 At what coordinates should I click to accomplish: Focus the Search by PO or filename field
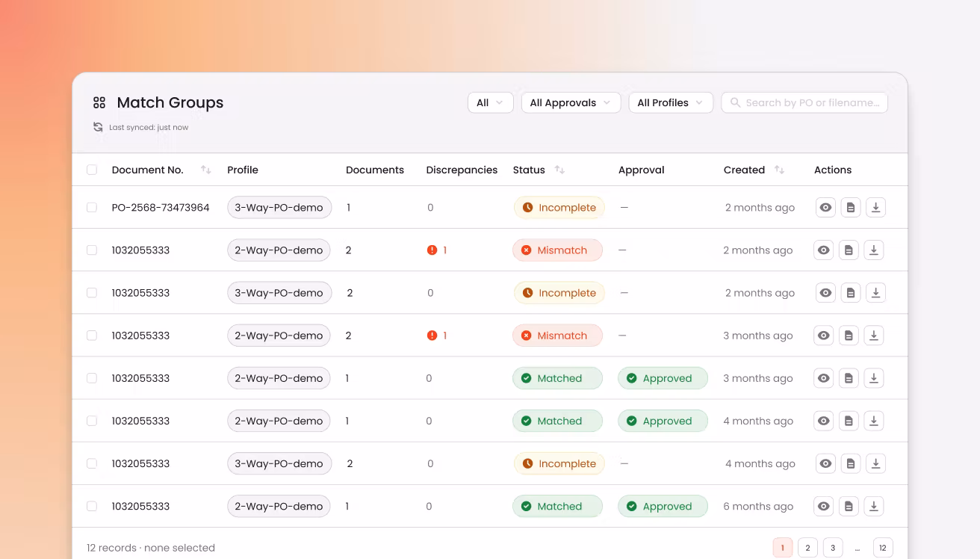tap(804, 102)
